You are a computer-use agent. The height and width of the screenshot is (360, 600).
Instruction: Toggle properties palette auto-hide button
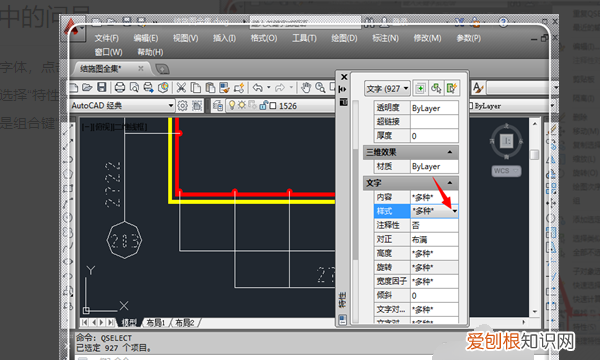point(343,89)
